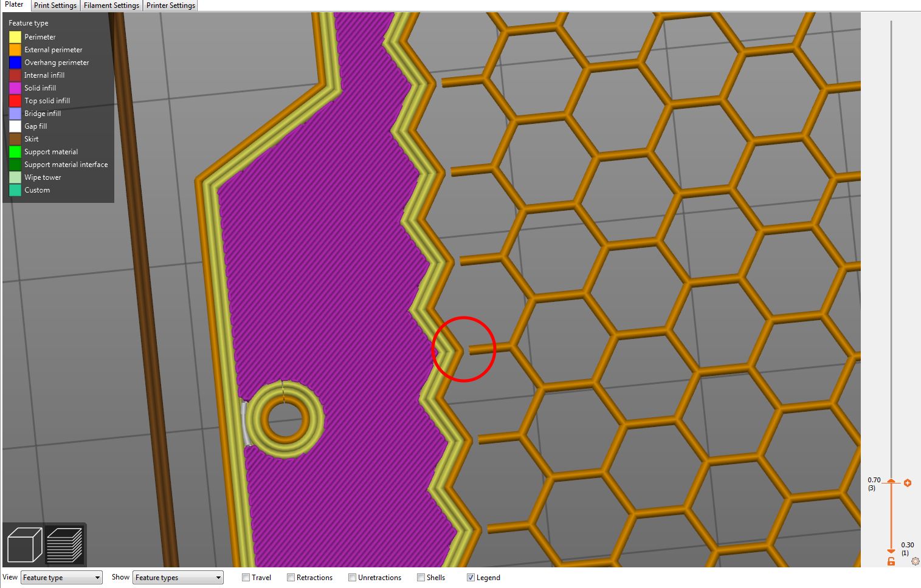Switch to the 3D cube view icon
Viewport: 921px width, 588px height.
click(24, 544)
